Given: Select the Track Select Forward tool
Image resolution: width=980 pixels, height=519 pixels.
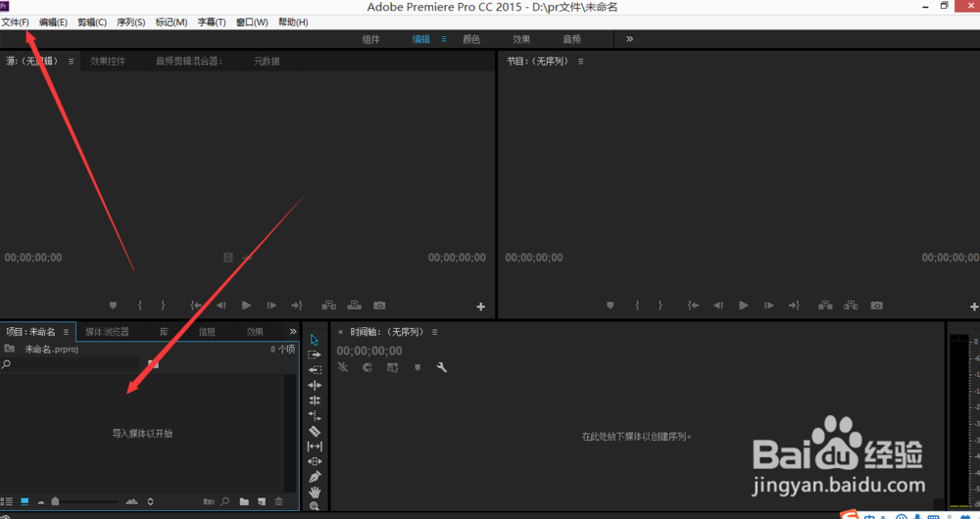Looking at the screenshot, I should point(315,354).
